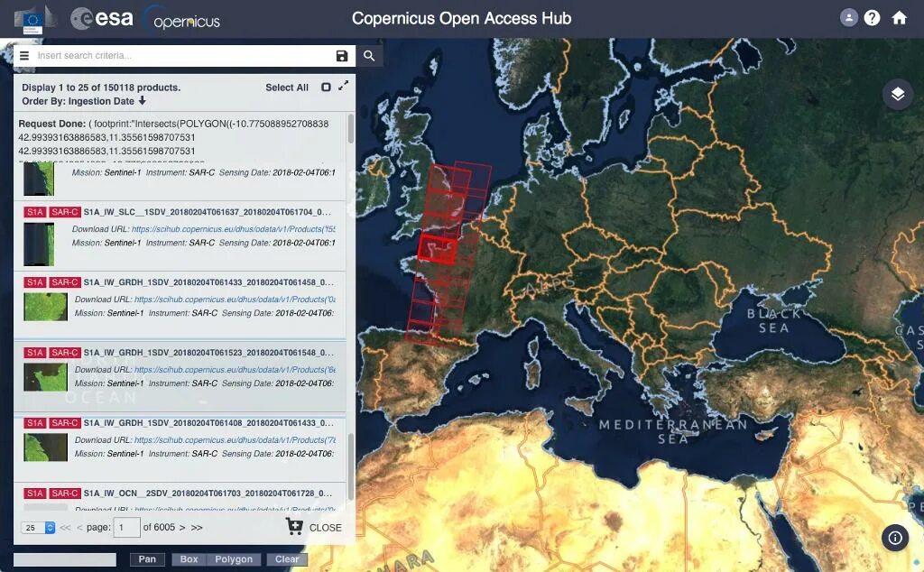This screenshot has width=924, height=572.
Task: Select the S1A_IW_GRDH_1SDV_20180204T061433 product title
Action: click(x=208, y=282)
